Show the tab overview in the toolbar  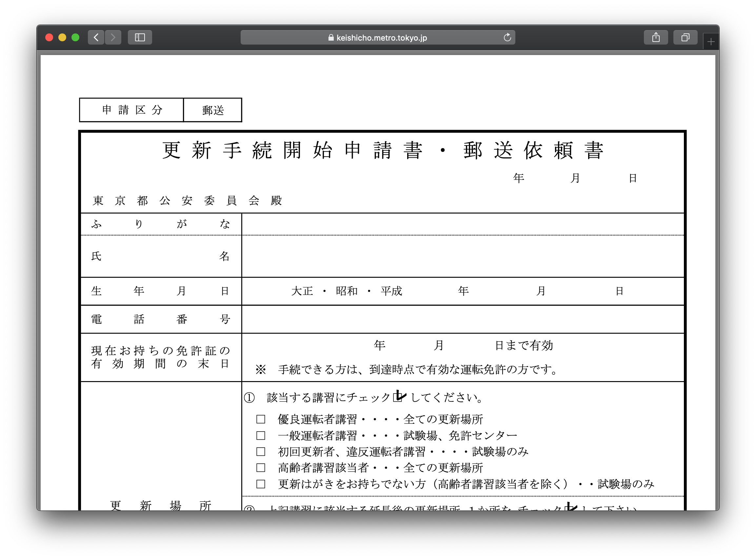[x=685, y=37]
